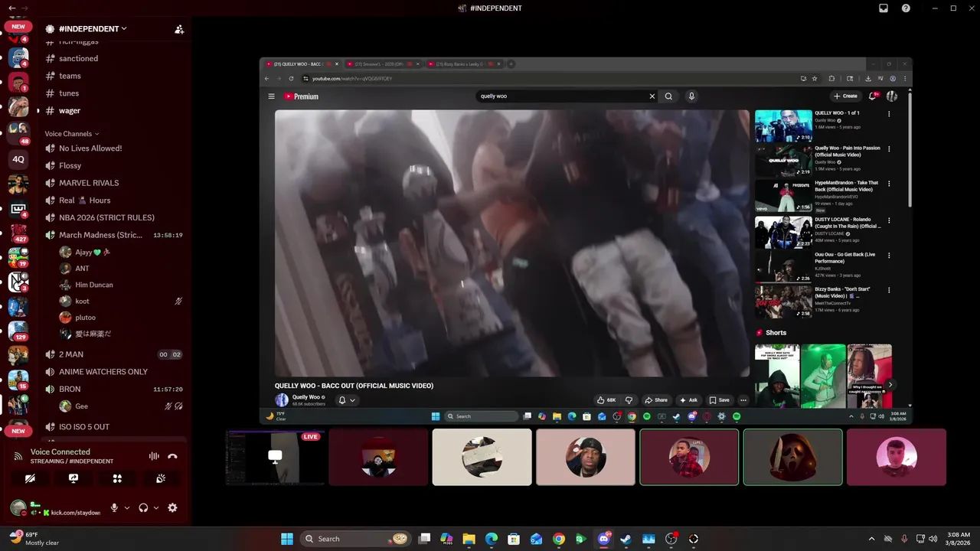This screenshot has height=551, width=980.
Task: Mute the Discord microphone
Action: (x=114, y=507)
